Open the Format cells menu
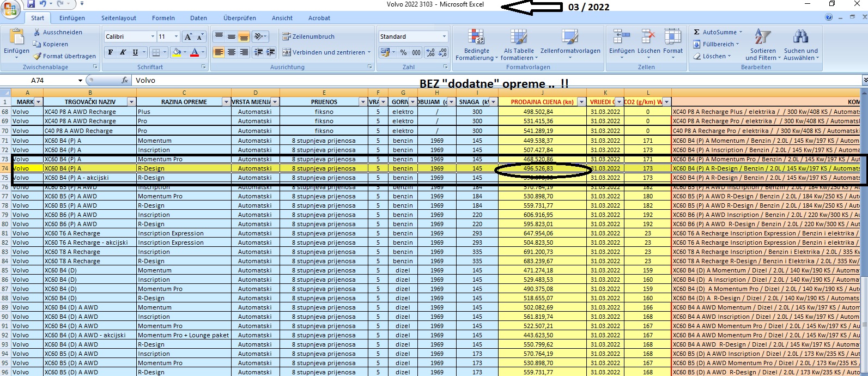This screenshot has height=376, width=868. 673,43
